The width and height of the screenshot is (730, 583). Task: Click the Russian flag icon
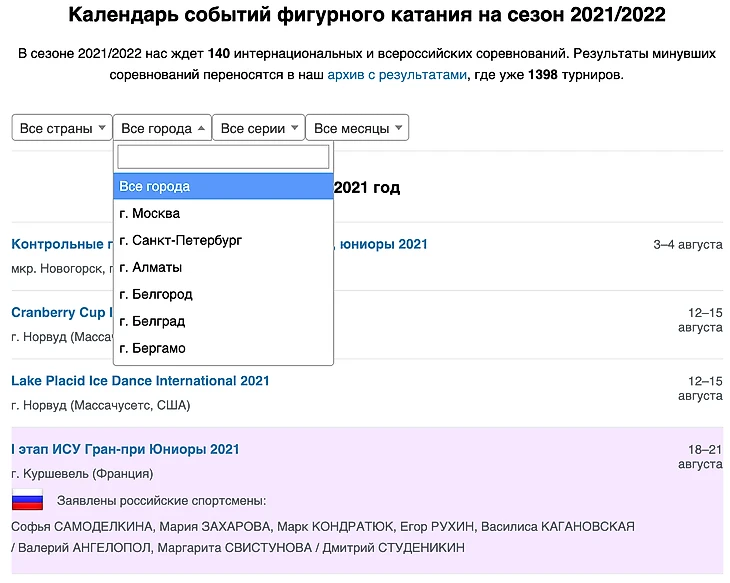point(27,500)
